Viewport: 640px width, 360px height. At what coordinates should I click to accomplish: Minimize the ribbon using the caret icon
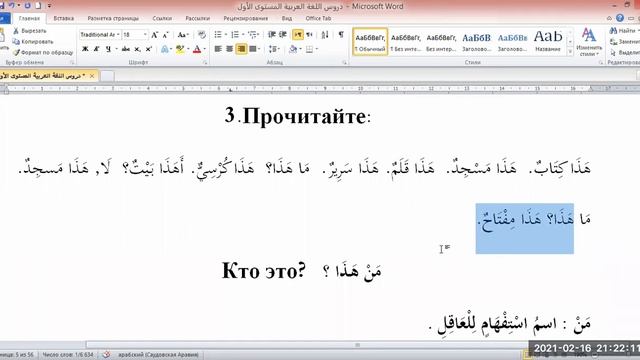(x=609, y=18)
